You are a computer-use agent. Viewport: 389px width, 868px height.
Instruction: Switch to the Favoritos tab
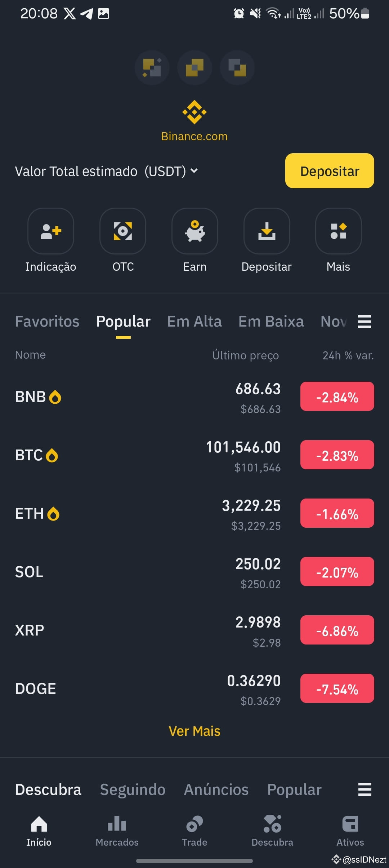coord(47,321)
